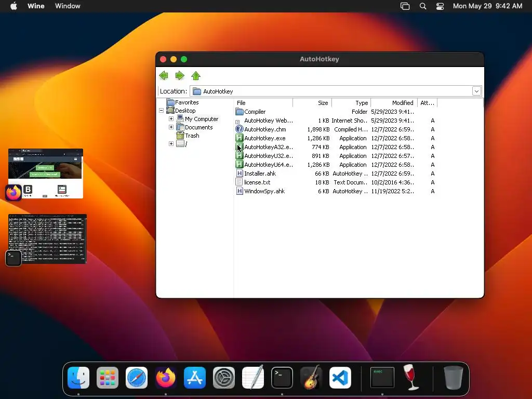Select Favorites in the folder tree
532x399 pixels.
click(x=187, y=102)
